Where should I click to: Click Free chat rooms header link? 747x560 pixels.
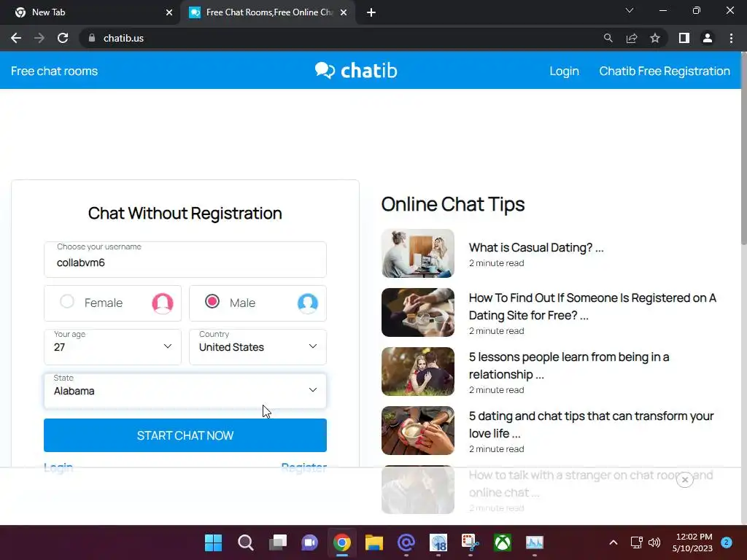click(x=54, y=71)
